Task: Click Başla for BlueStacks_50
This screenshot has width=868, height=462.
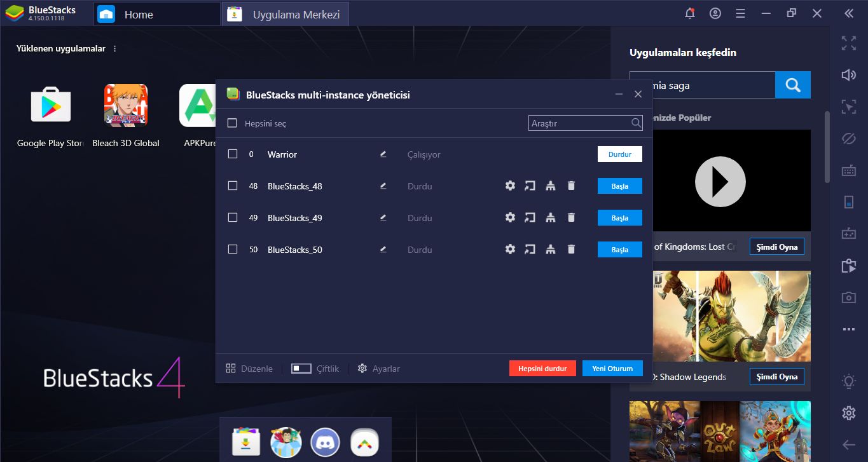Action: click(619, 249)
